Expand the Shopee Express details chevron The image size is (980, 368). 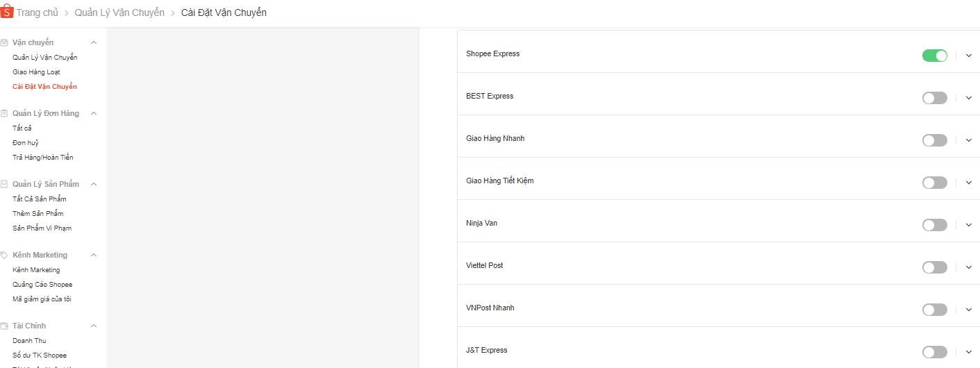pos(969,56)
